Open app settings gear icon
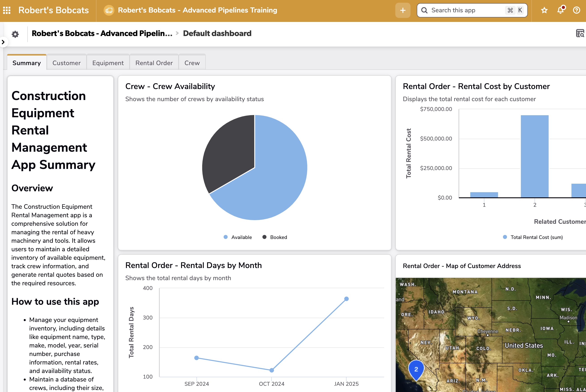The height and width of the screenshot is (392, 586). pyautogui.click(x=15, y=34)
